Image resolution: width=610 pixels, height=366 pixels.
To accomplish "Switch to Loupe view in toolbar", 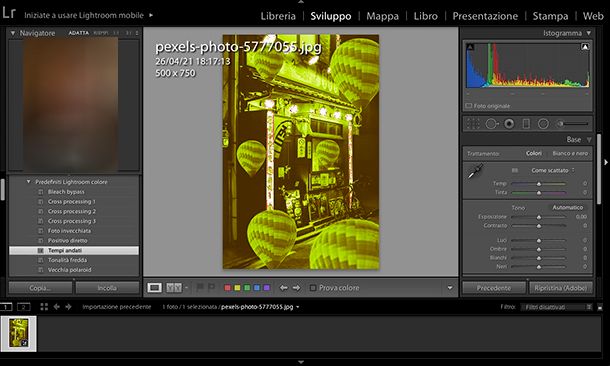I will tap(154, 288).
